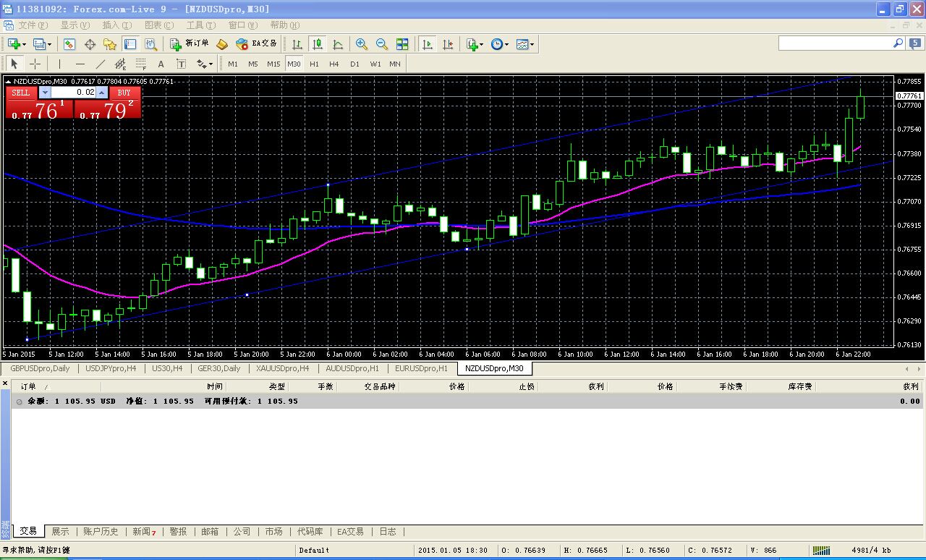Screen dimensions: 926x560
Task: Select the horizontal line tool
Action: [x=80, y=64]
